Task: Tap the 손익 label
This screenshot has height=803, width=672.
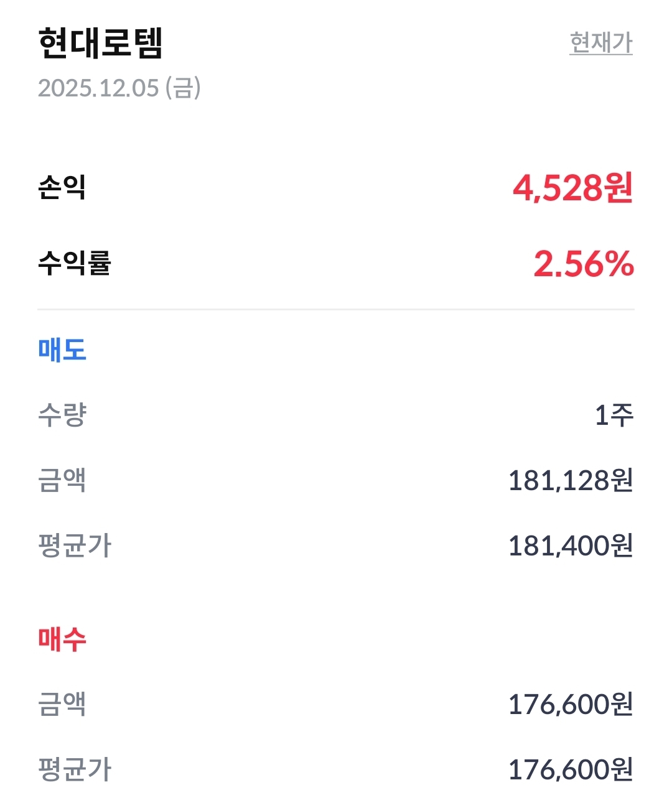Action: tap(62, 187)
